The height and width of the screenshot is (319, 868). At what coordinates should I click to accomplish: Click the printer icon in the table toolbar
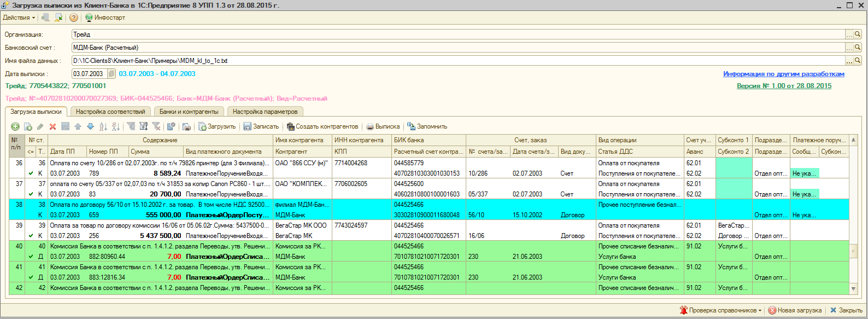[186, 126]
